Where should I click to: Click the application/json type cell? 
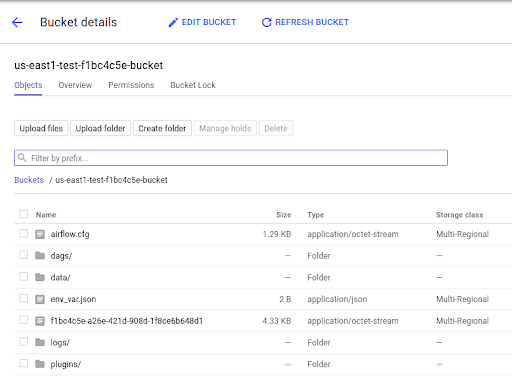pyautogui.click(x=337, y=299)
